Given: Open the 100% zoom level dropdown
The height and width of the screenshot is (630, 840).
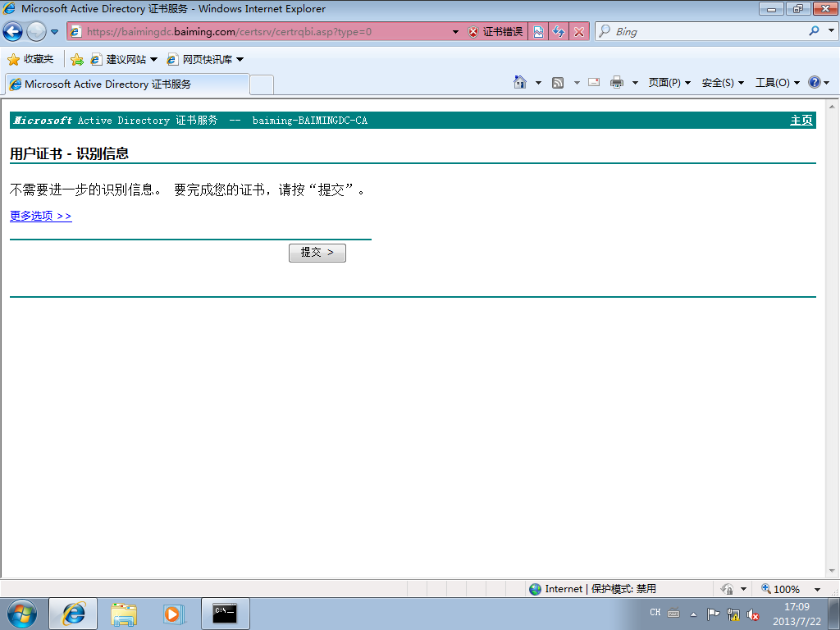Looking at the screenshot, I should point(817,589).
